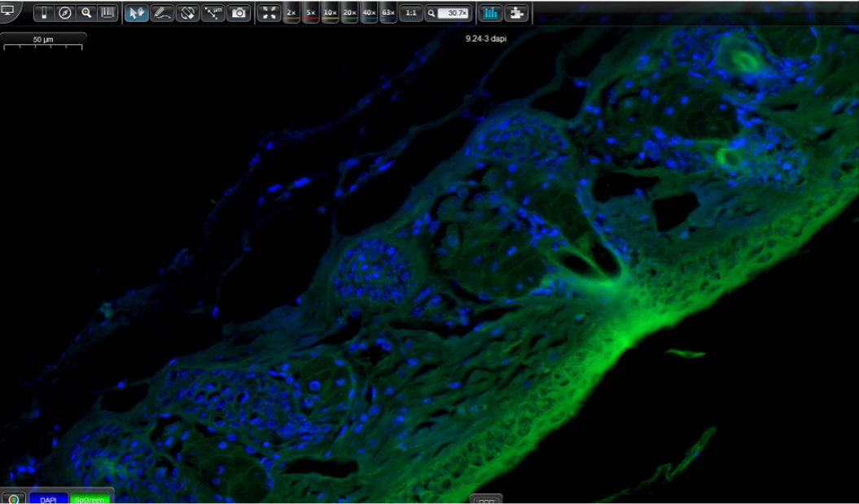Click the fit-to-screen arrows icon
This screenshot has width=859, height=504.
point(269,13)
